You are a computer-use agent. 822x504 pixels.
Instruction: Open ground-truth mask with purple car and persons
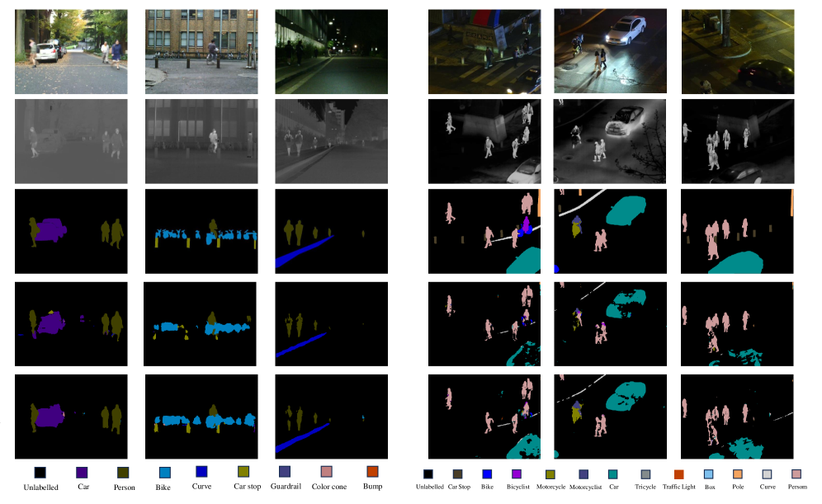click(71, 231)
